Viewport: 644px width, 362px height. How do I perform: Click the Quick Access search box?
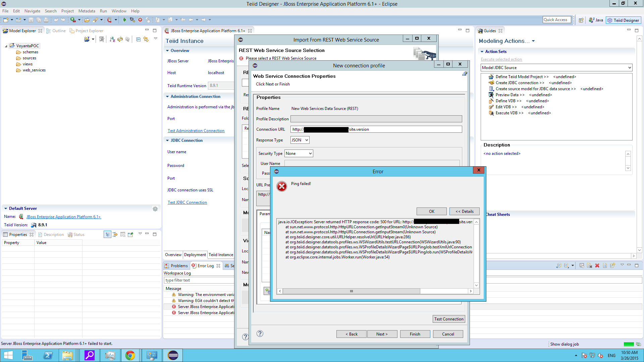(557, 20)
